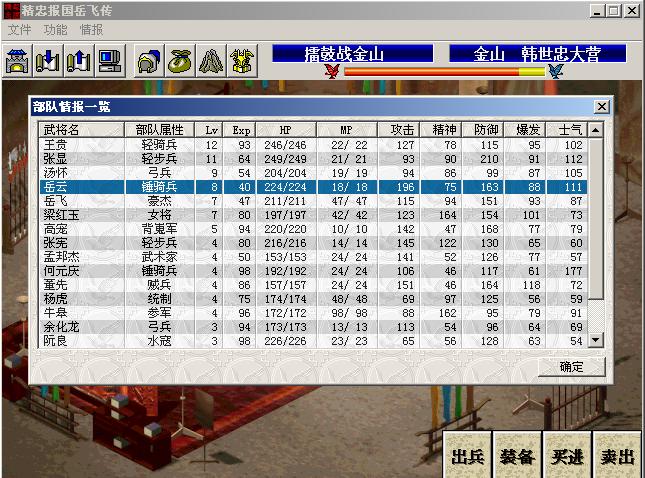The image size is (645, 478).
Task: Click HP value 246/246
Action: click(x=285, y=145)
